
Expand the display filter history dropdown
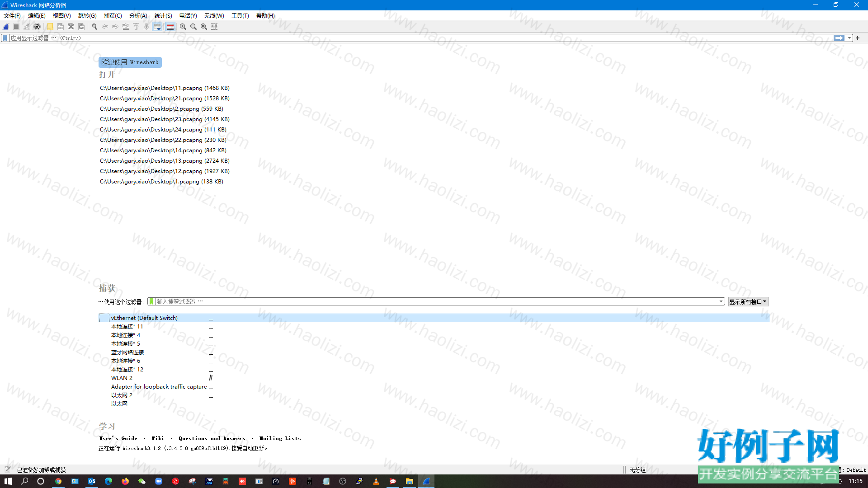(x=850, y=38)
